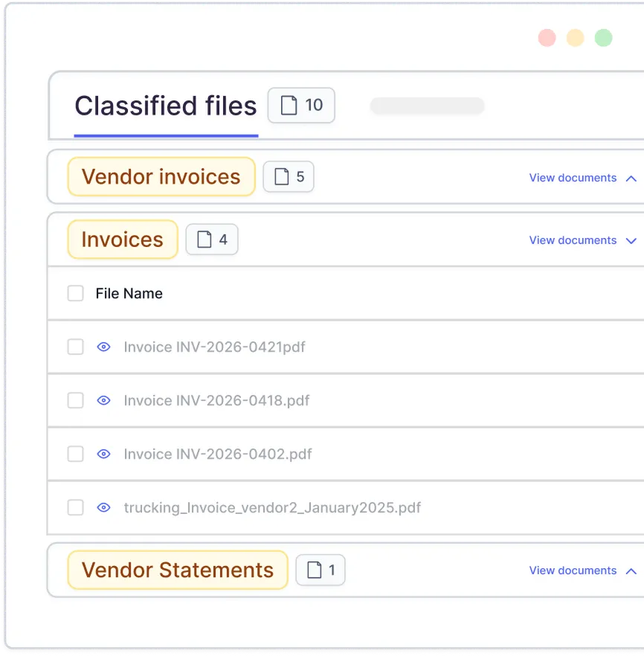
Task: Select the Vendor Statements category tag
Action: [x=178, y=570]
